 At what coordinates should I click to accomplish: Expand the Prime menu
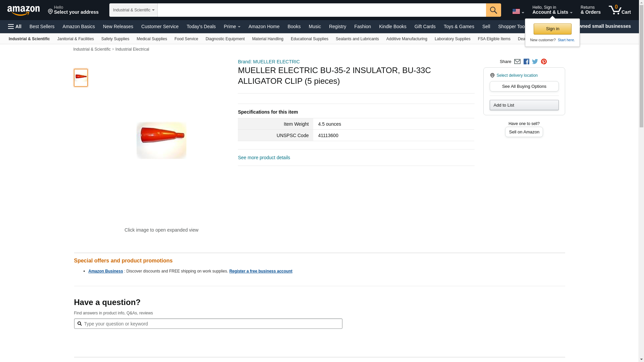click(232, 26)
